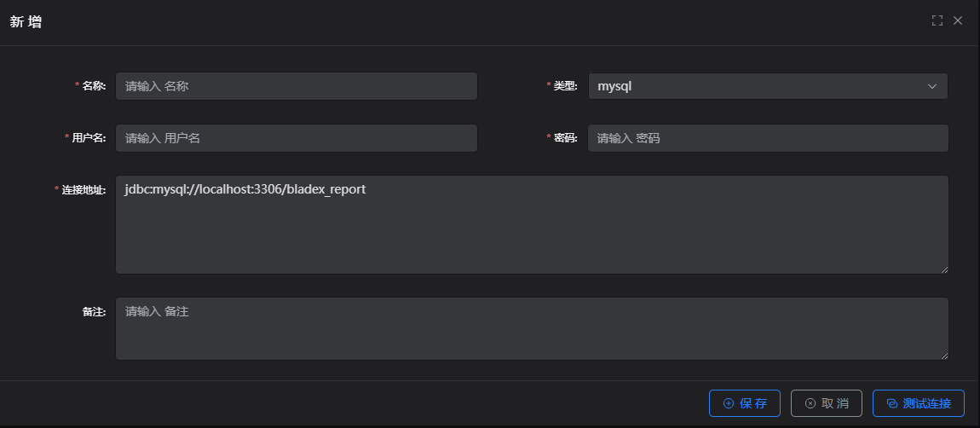Screen dimensions: 980x428
Task: Focus the 备注 remarks textarea
Action: (531, 328)
